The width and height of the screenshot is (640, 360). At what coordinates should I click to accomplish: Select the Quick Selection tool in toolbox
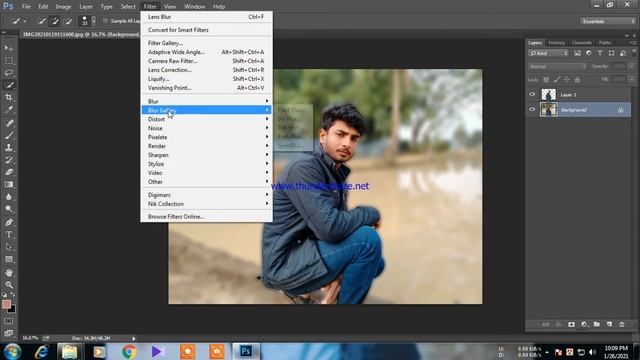(x=9, y=85)
